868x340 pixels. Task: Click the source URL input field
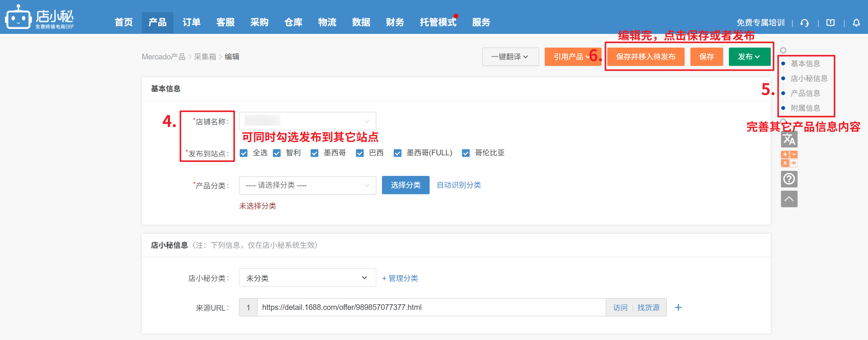coord(431,307)
